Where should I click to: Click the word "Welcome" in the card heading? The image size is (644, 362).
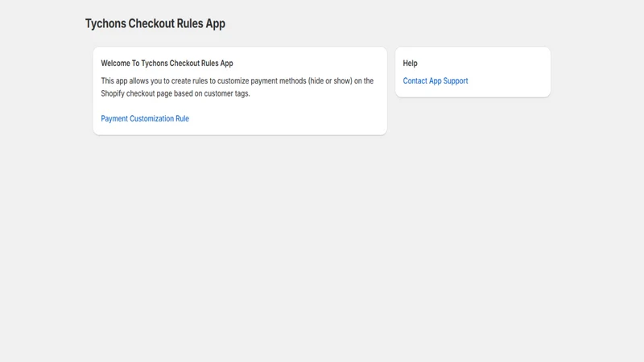pyautogui.click(x=115, y=64)
